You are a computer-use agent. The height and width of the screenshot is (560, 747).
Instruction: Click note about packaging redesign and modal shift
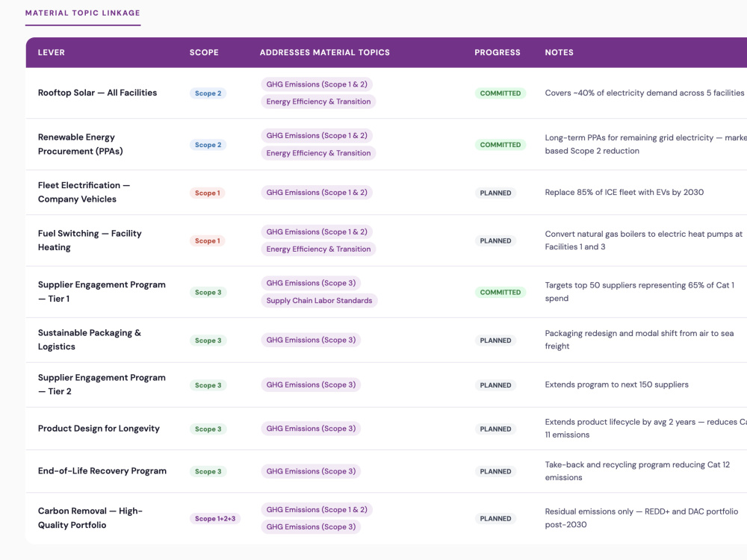[639, 340]
